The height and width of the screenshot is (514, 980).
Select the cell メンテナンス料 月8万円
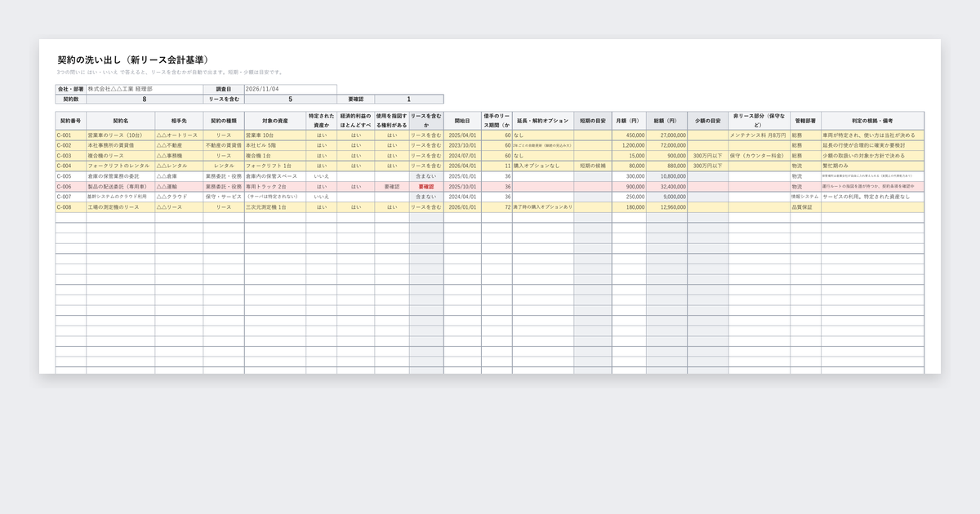(x=759, y=135)
